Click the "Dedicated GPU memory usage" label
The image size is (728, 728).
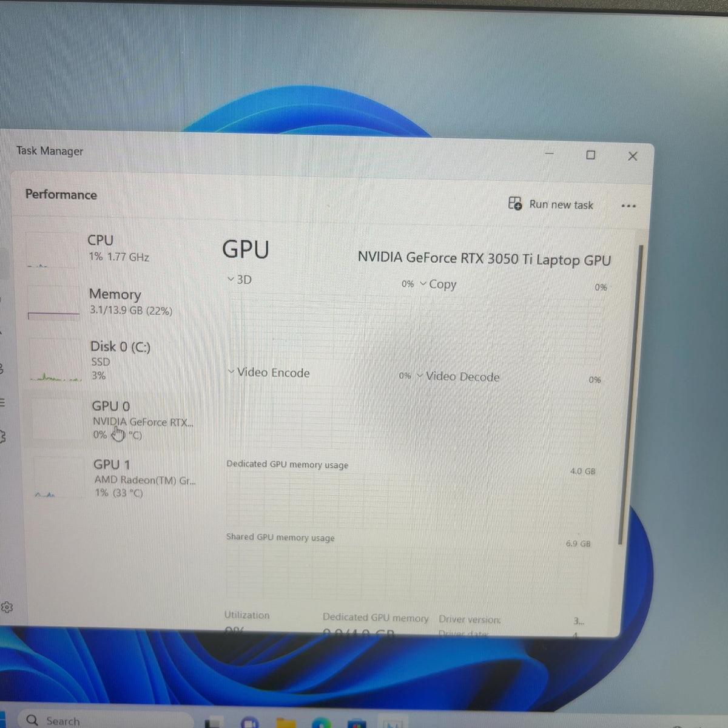(x=288, y=465)
